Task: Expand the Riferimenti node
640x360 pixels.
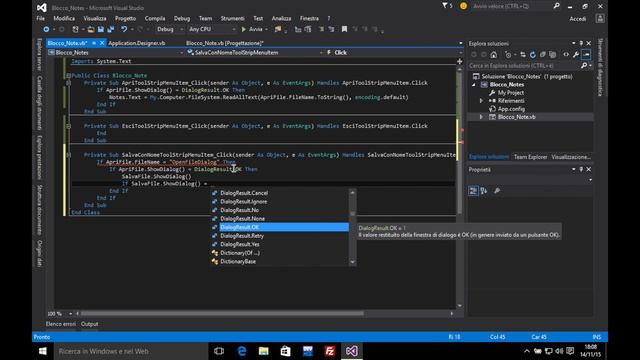Action: click(481, 101)
